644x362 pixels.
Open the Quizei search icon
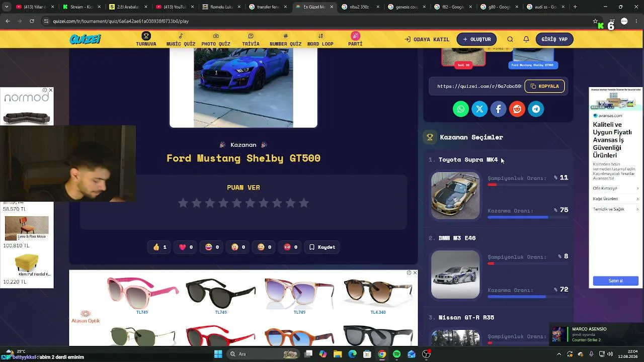(510, 39)
